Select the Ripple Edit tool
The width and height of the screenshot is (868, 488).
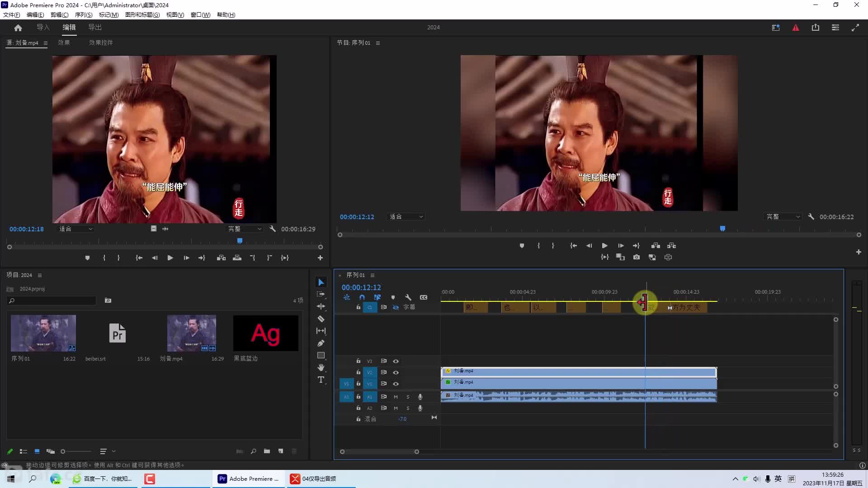pos(321,306)
